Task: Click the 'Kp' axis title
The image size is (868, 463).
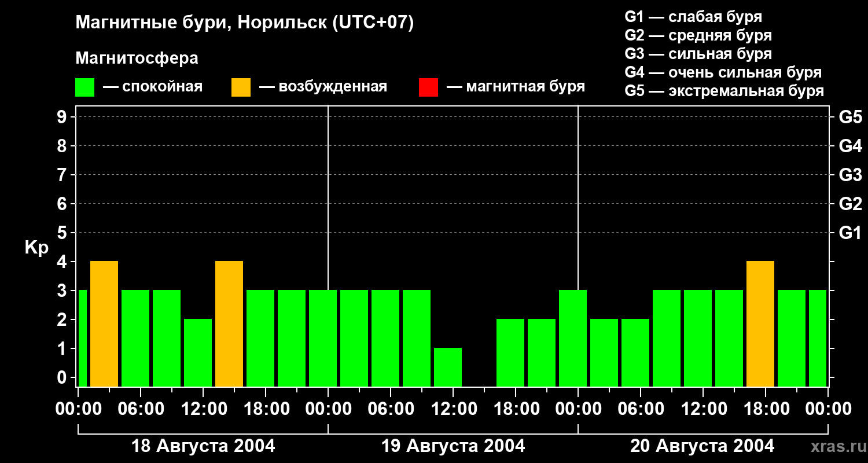Action: pos(36,248)
